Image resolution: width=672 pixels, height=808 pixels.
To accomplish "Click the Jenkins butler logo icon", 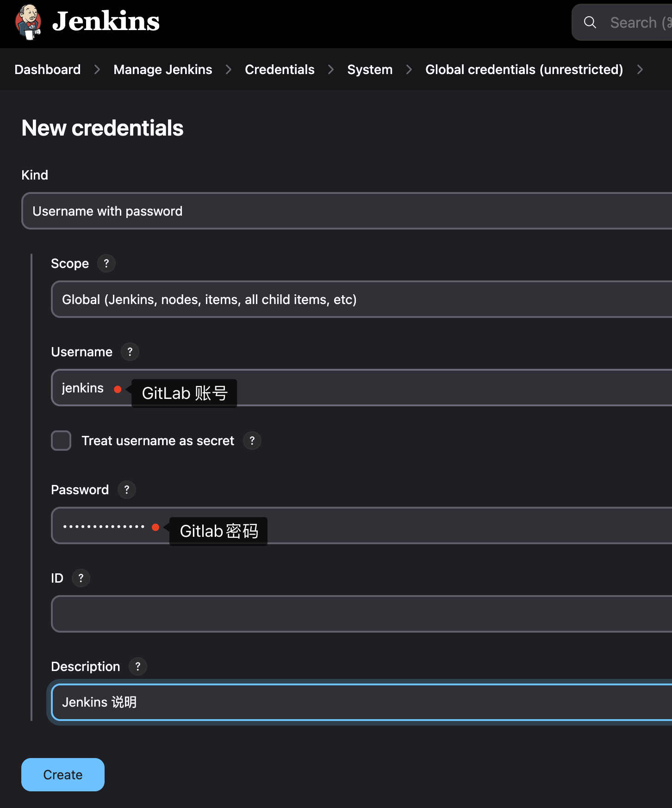I will [28, 22].
